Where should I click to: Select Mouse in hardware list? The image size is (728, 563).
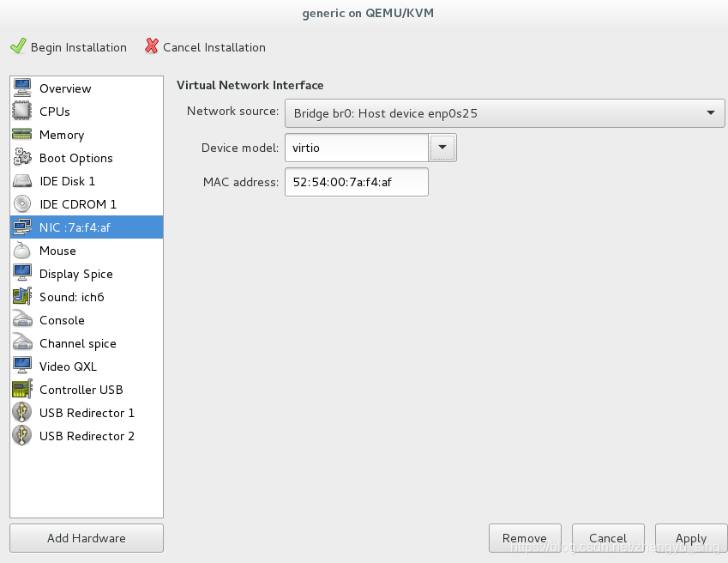[87, 251]
